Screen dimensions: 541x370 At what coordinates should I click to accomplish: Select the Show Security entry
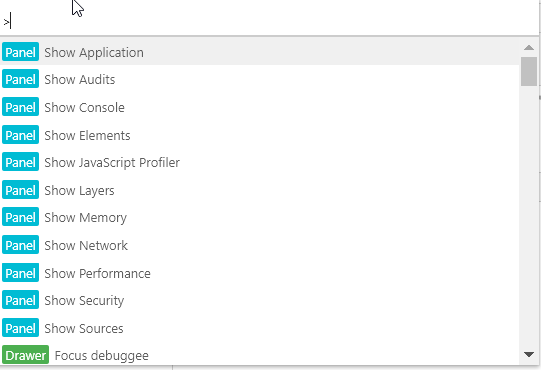259,300
